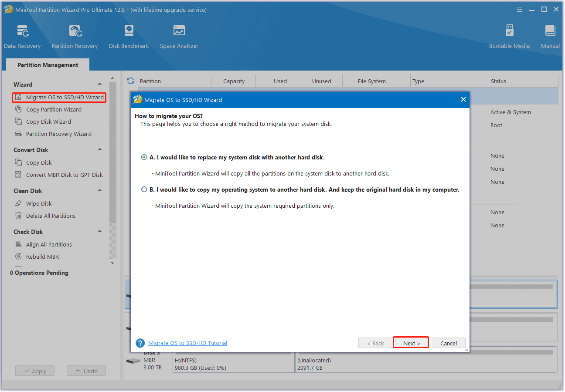565x392 pixels.
Task: Open the hamburger menu in title bar
Action: click(519, 9)
